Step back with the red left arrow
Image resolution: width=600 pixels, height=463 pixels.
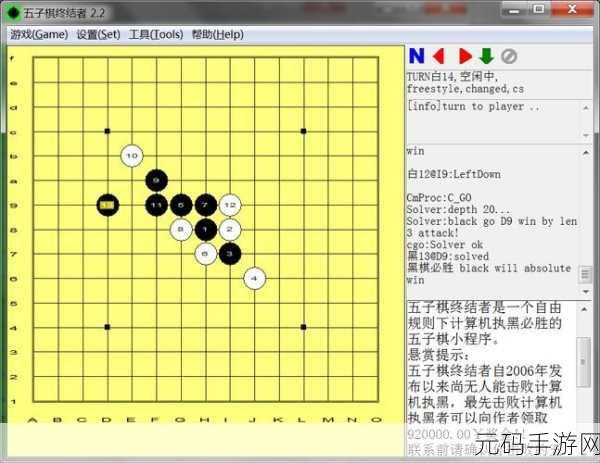[439, 56]
